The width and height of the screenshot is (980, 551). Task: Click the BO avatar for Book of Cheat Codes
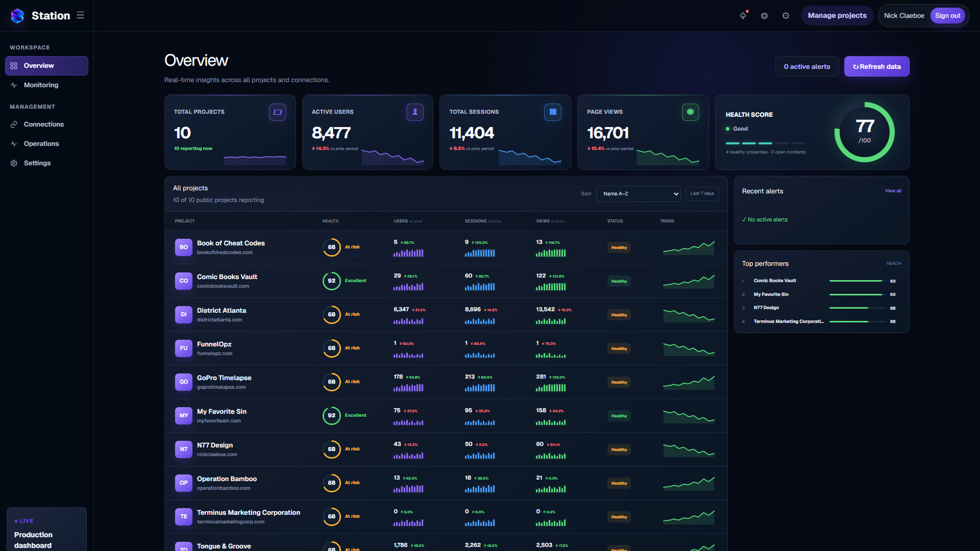[184, 247]
